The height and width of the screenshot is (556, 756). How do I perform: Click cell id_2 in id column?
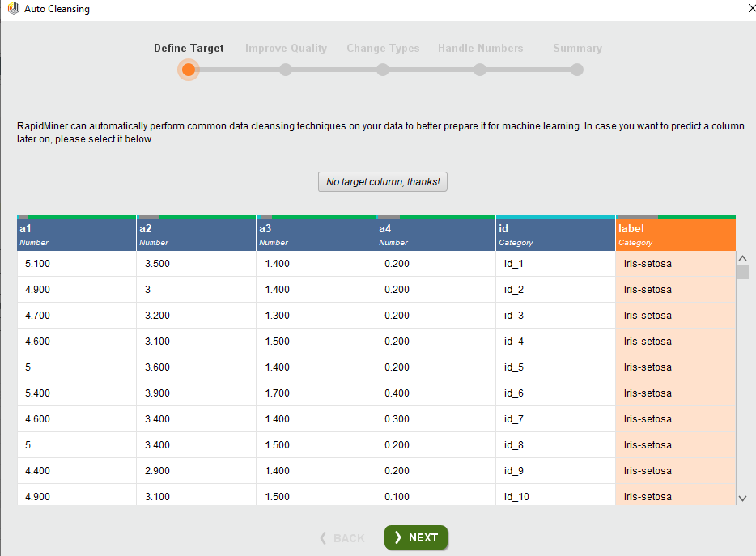pyautogui.click(x=555, y=290)
